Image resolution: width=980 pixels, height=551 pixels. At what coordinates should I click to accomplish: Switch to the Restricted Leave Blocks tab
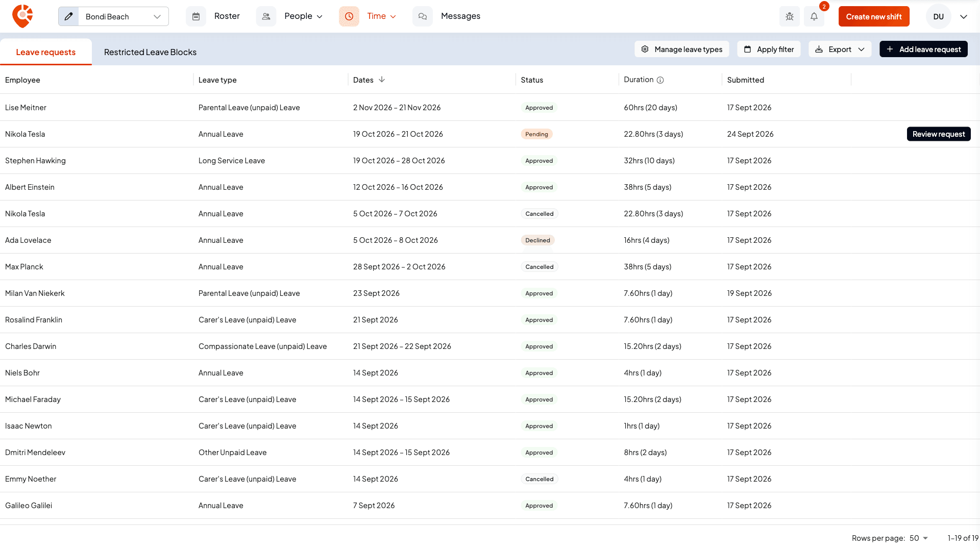click(x=150, y=52)
